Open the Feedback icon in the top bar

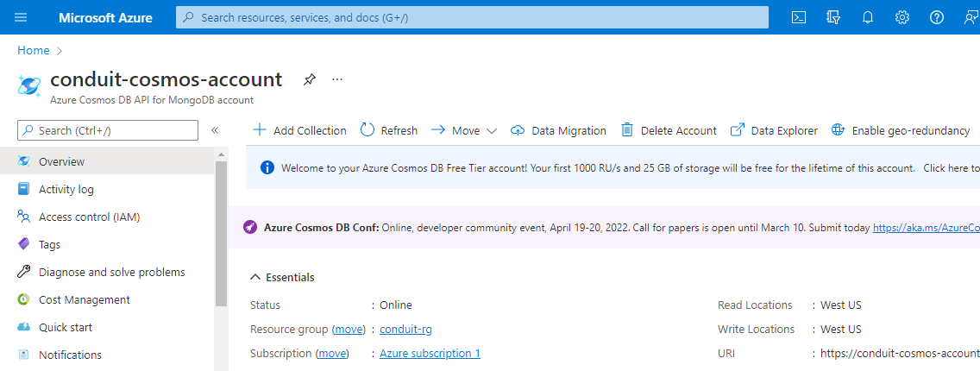pos(971,17)
